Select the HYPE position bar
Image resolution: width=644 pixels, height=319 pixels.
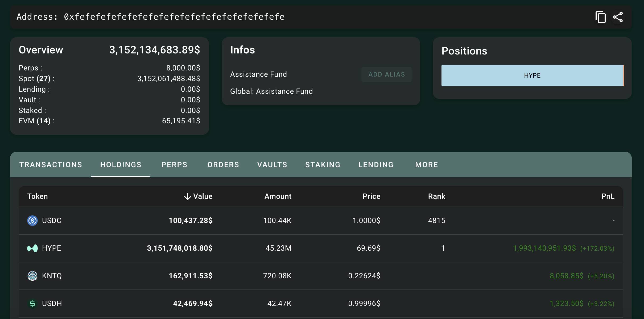532,75
